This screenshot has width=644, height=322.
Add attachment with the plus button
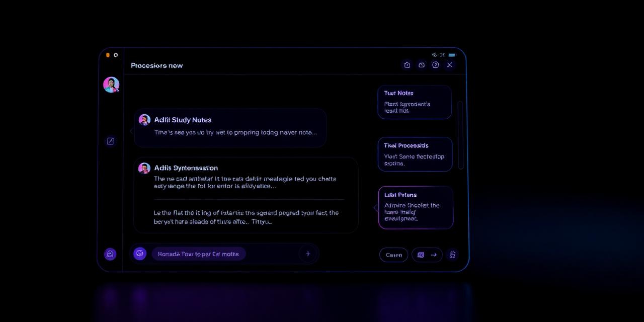(x=308, y=254)
